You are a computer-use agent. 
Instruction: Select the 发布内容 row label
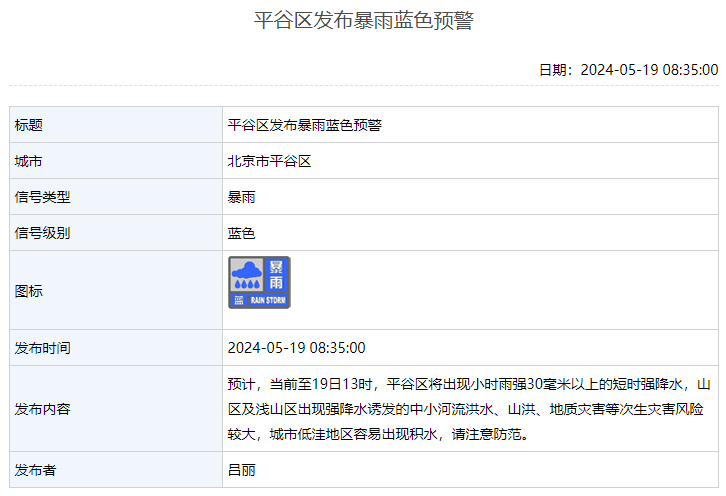pyautogui.click(x=43, y=409)
